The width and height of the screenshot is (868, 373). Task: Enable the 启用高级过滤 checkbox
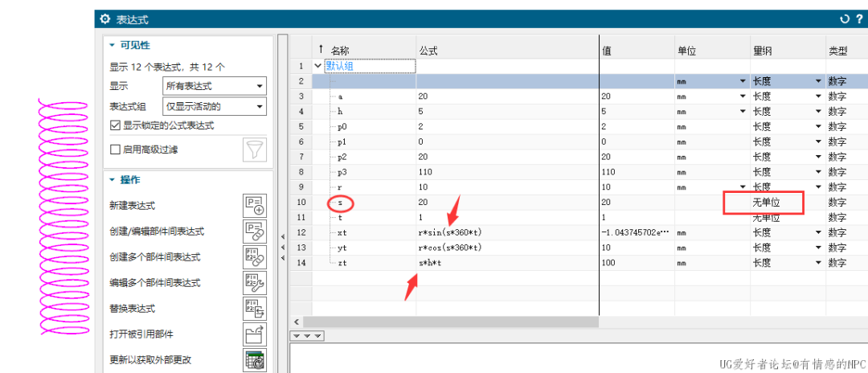tap(115, 150)
